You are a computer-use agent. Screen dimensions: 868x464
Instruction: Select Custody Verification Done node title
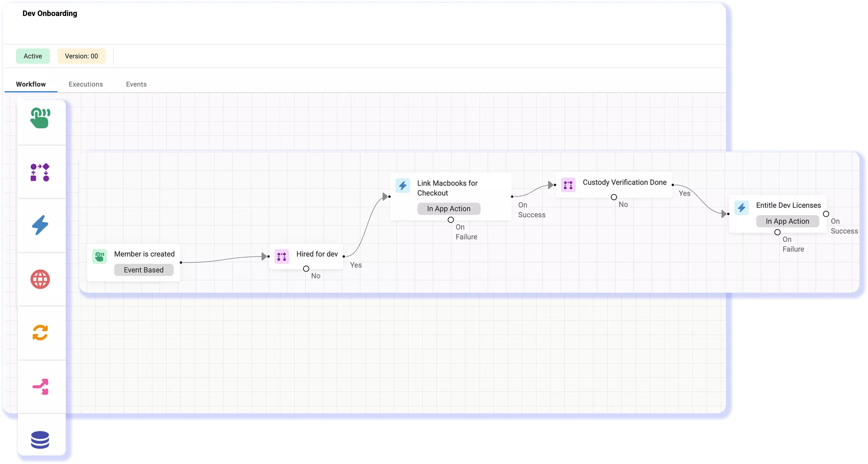point(625,182)
